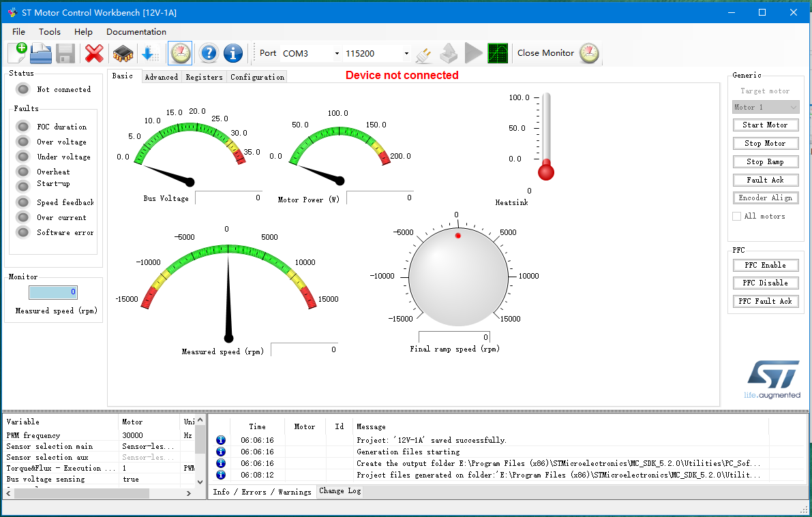Click variable list horizontal scrollbar right arrow
The image size is (812, 517).
(x=188, y=494)
